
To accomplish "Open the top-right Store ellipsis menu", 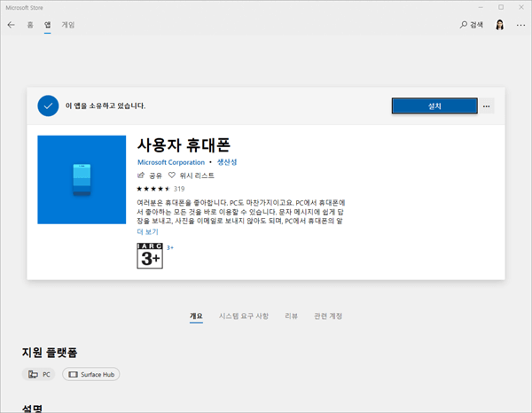I will pyautogui.click(x=519, y=25).
